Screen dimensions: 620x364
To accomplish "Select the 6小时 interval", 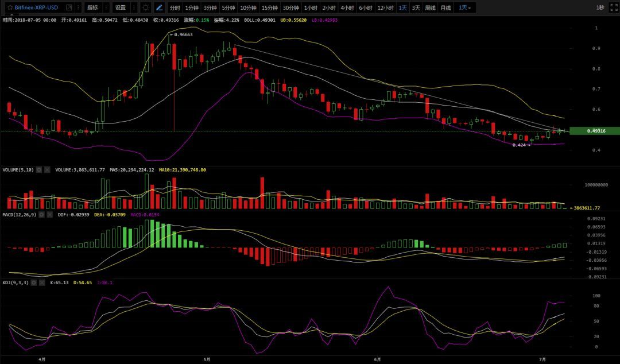I will coord(365,8).
